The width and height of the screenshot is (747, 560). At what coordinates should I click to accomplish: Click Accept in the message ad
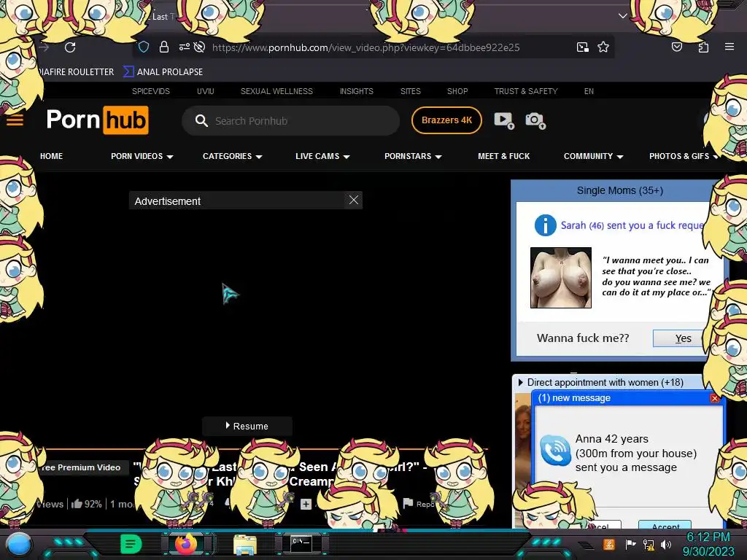click(x=665, y=526)
